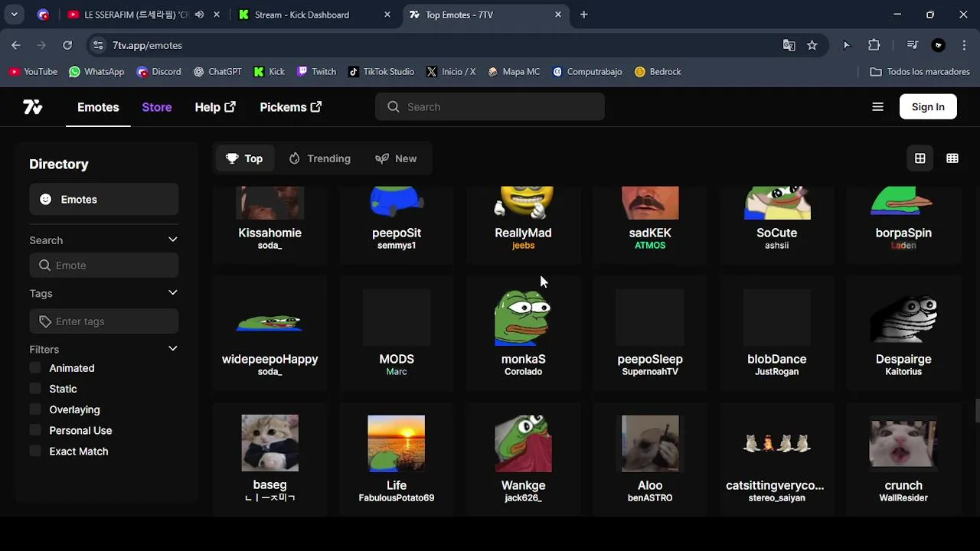The width and height of the screenshot is (980, 551).
Task: Open new browser tab plus button
Action: tap(584, 15)
